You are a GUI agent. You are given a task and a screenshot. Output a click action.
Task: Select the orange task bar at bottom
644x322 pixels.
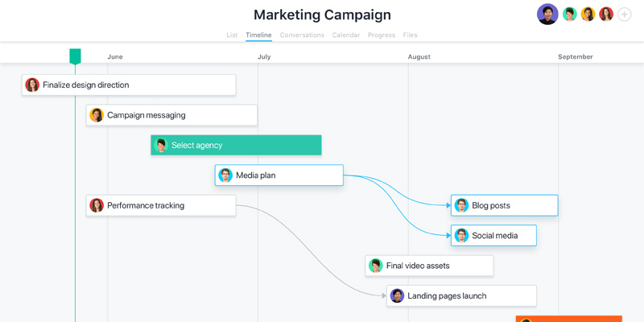click(x=568, y=319)
